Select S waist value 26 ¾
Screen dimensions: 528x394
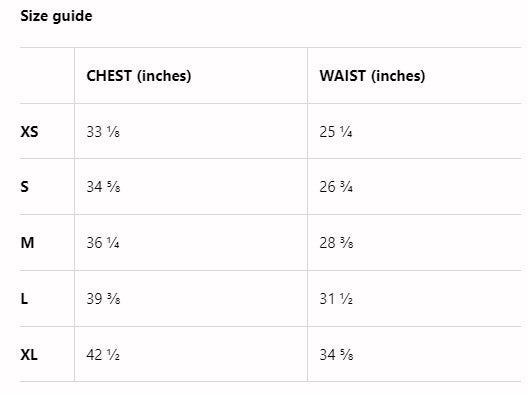(x=336, y=187)
